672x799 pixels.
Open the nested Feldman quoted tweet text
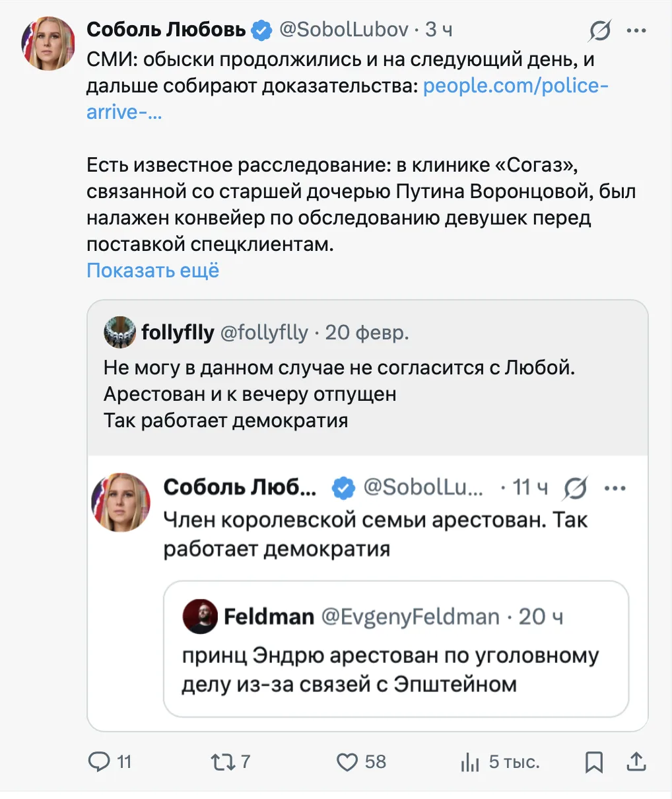(x=390, y=670)
